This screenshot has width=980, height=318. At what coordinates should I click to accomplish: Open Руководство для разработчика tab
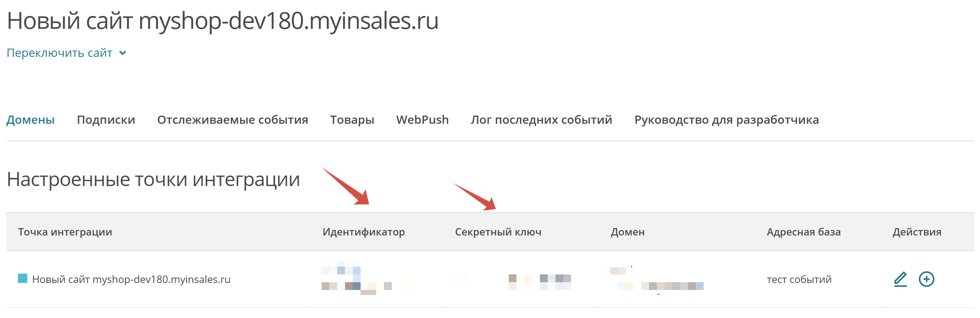coord(727,119)
